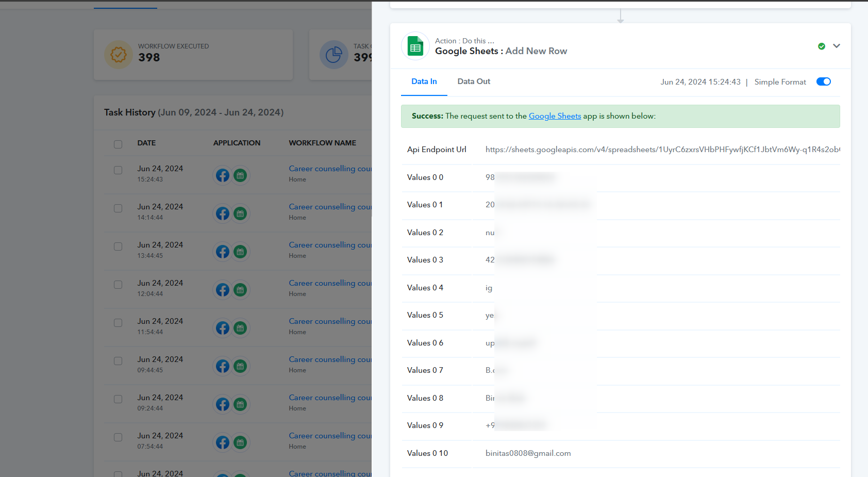Collapse the Google Sheets Add New Row step
Viewport: 868px width, 477px height.
[x=837, y=46]
